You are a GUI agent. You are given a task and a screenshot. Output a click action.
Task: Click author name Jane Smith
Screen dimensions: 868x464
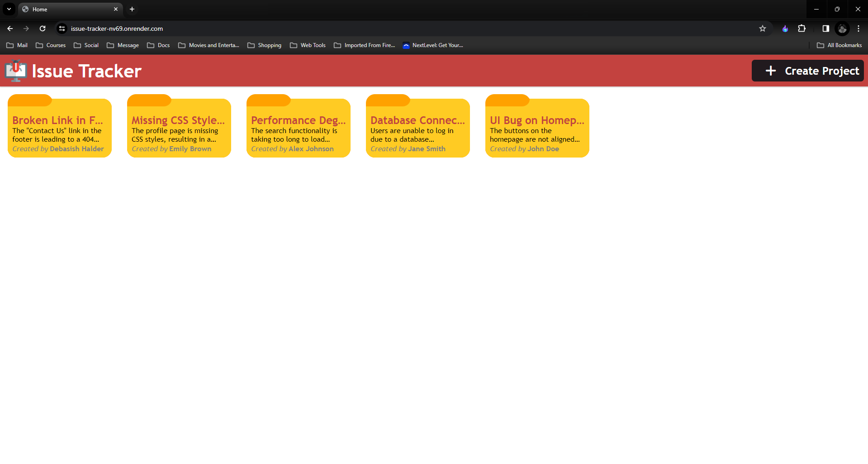click(427, 149)
